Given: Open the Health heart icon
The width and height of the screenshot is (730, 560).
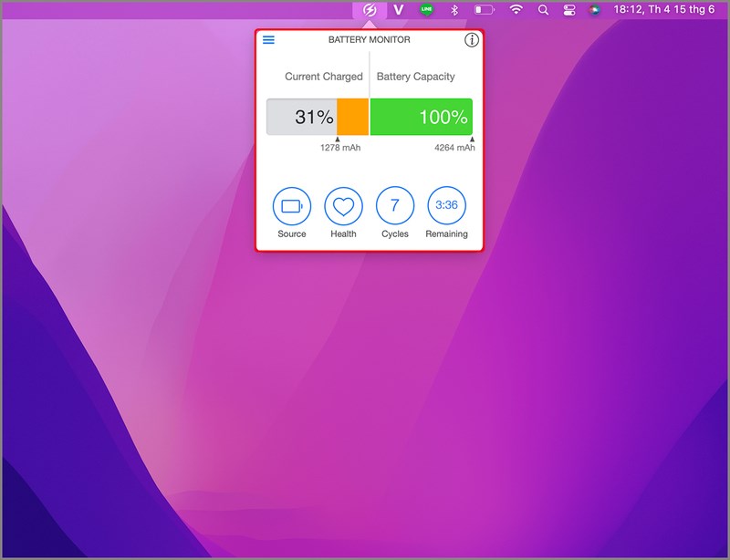Looking at the screenshot, I should 343,206.
